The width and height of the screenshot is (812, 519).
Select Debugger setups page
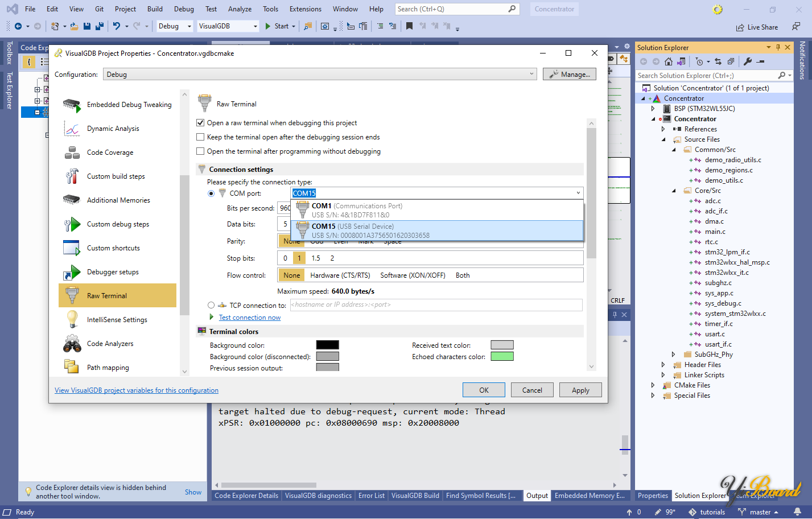click(x=117, y=272)
